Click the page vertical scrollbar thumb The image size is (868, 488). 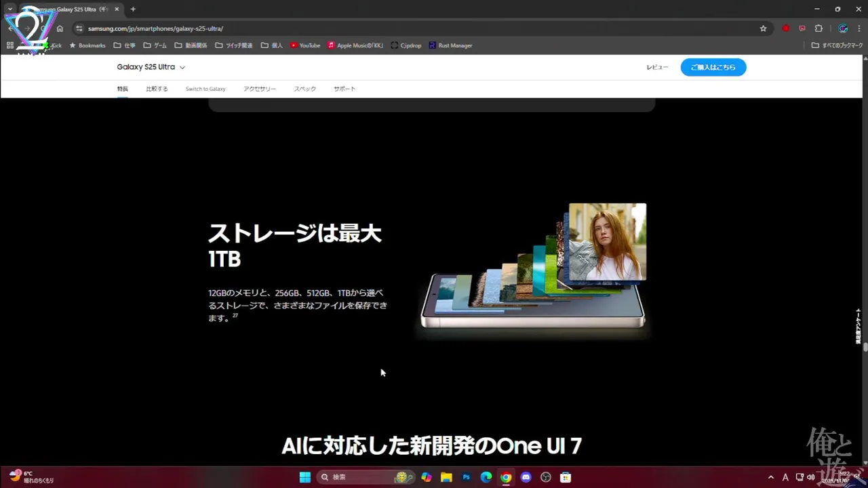tap(866, 348)
